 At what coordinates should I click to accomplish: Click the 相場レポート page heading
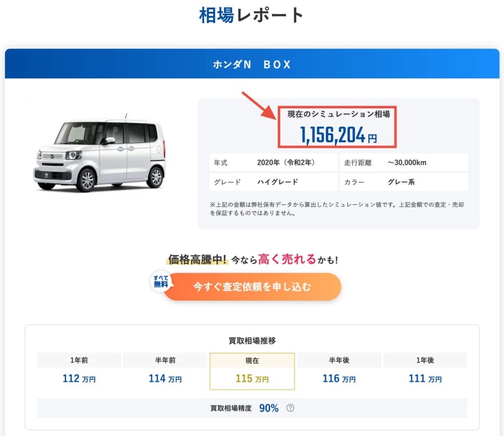tap(252, 15)
